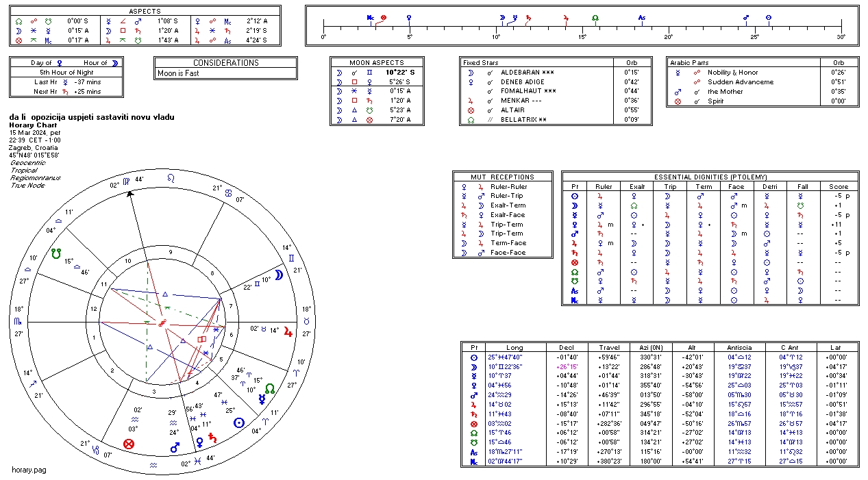Click the Mc marker on the degree ruler
This screenshot has height=480, width=868.
371,17
